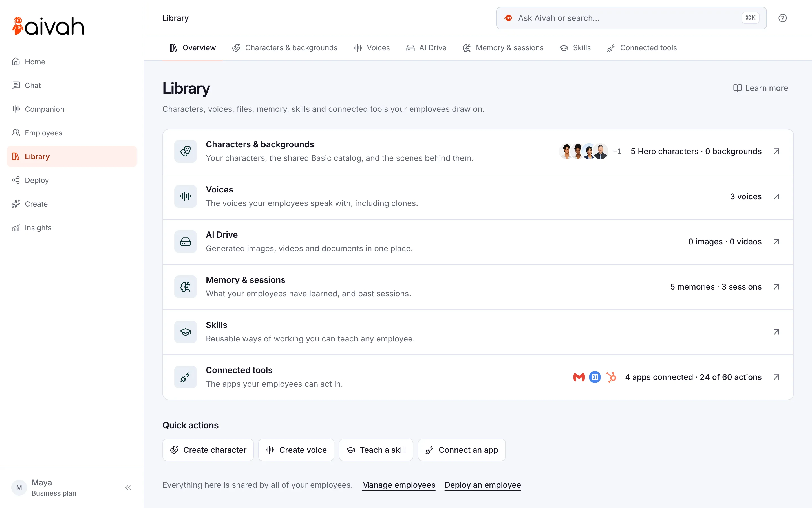Click the Teach a skill button
Viewport: 812px width, 508px height.
(x=376, y=450)
